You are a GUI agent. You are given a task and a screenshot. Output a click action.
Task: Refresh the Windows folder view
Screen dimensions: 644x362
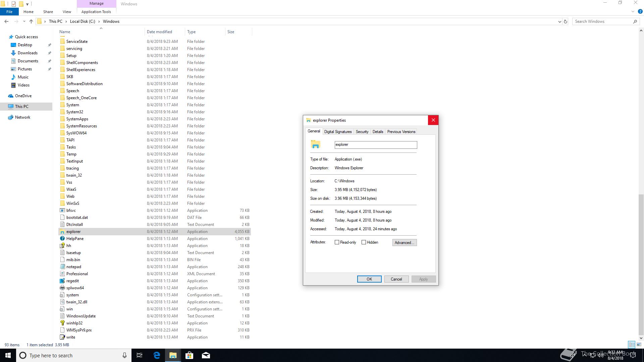[565, 21]
